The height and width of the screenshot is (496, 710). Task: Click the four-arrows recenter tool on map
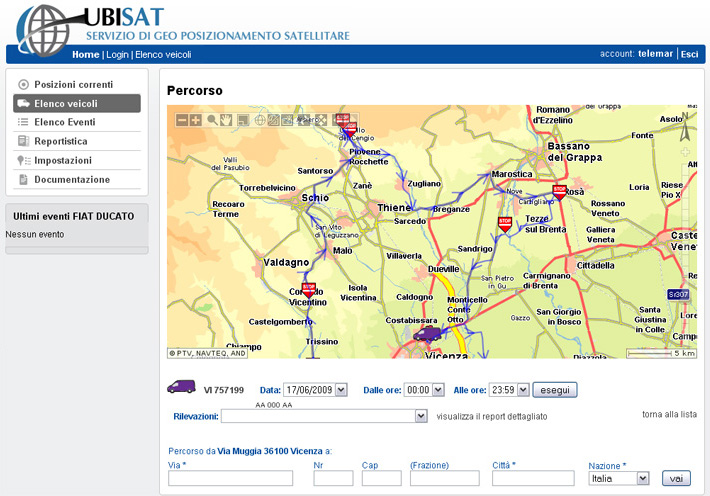(321, 120)
